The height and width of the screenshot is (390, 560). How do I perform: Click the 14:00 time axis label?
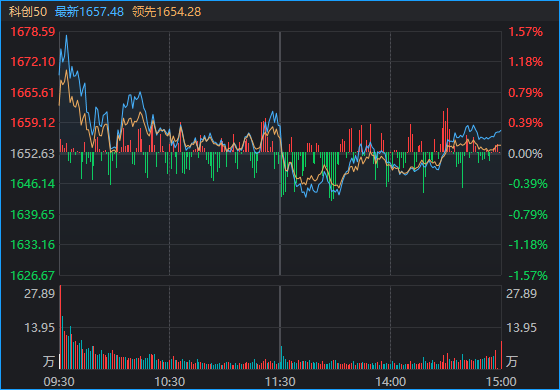[390, 382]
